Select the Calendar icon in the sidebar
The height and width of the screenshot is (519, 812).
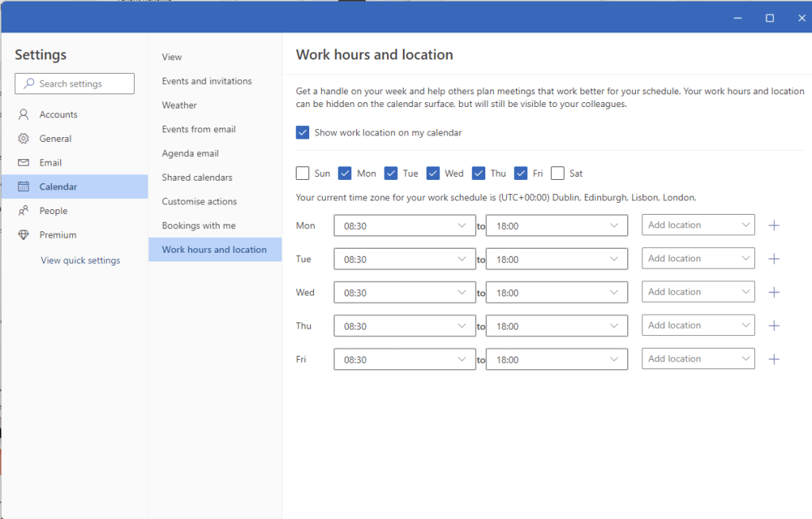[22, 186]
